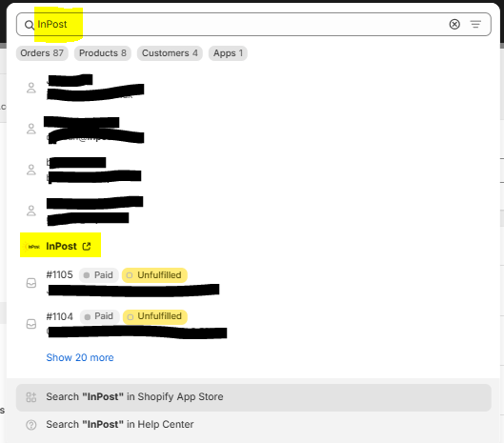Screen dimensions: 504x443
Task: Filter results by Customers 4
Action: pyautogui.click(x=170, y=53)
